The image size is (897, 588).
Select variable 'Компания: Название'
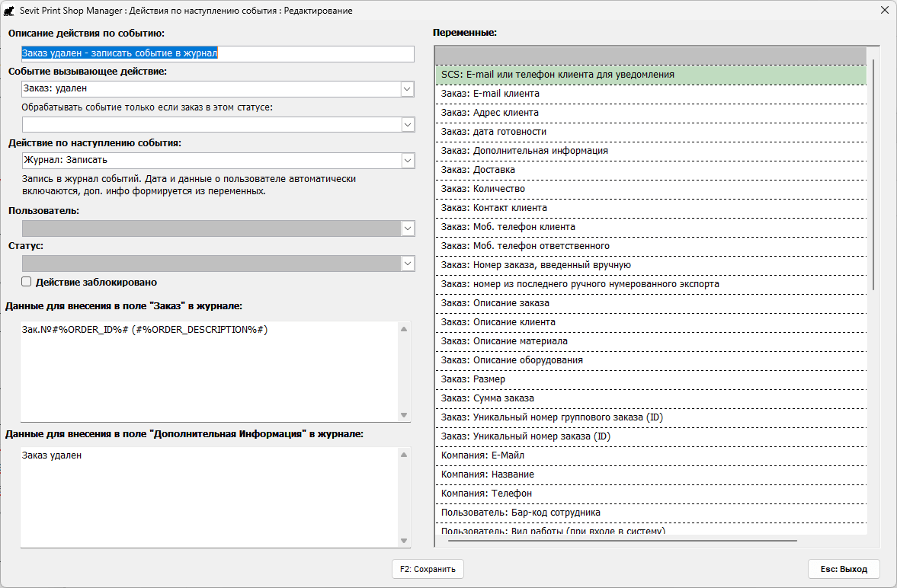point(651,475)
